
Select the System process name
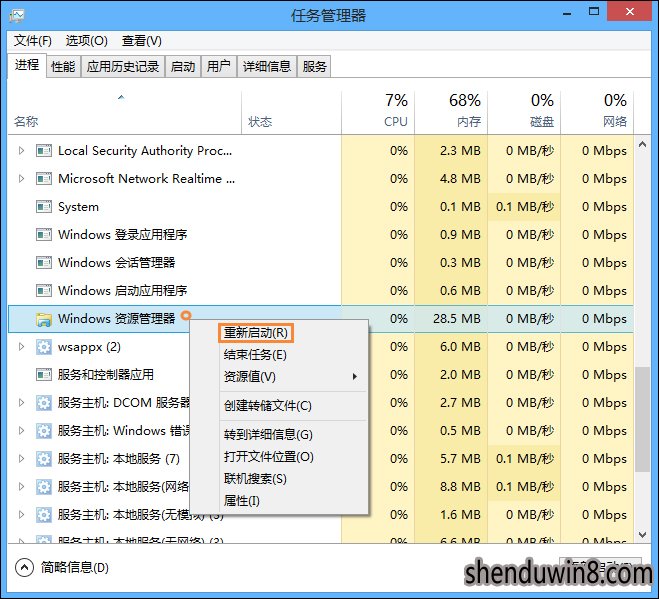[78, 207]
